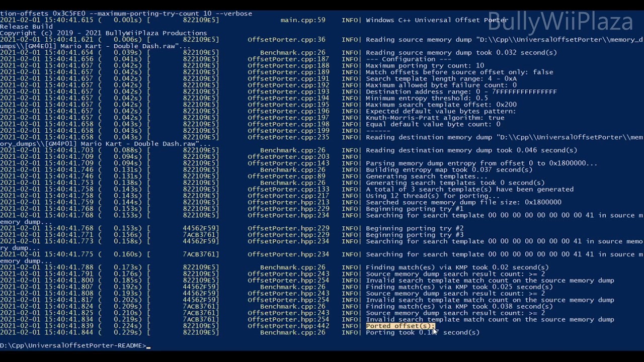
Task: Select "Beginning porting try #1"
Action: 415,209
